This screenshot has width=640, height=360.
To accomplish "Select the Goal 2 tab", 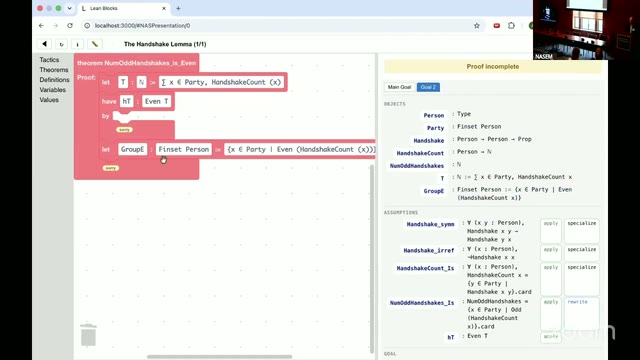I will (428, 87).
